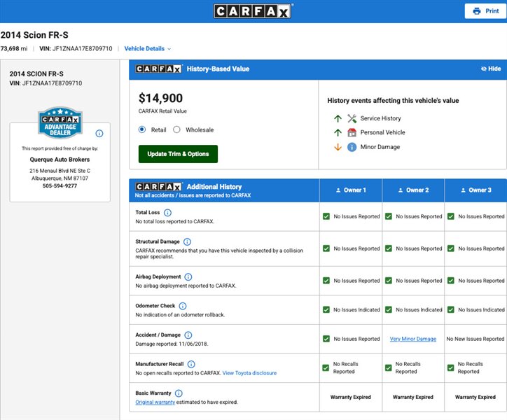Click CARFAX logo in History-Based Value header
Image resolution: width=507 pixels, height=420 pixels.
point(158,69)
